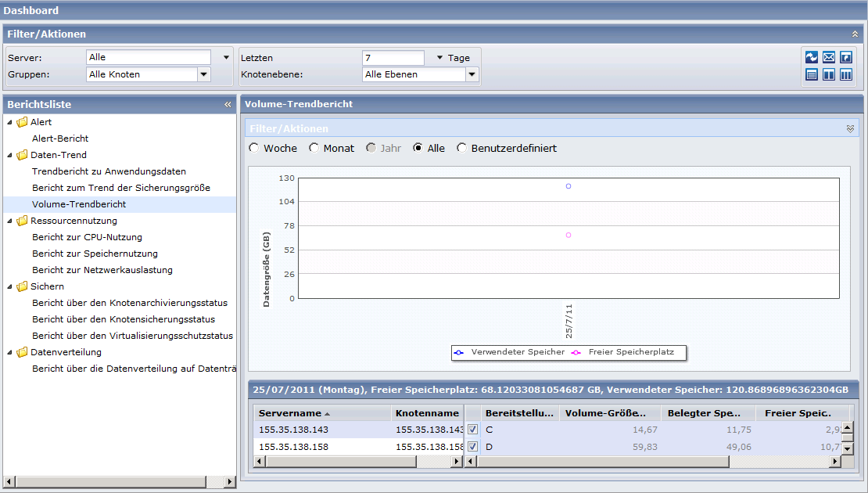The image size is (868, 493).
Task: Uncheck the checkbox for volume C
Action: click(x=473, y=430)
